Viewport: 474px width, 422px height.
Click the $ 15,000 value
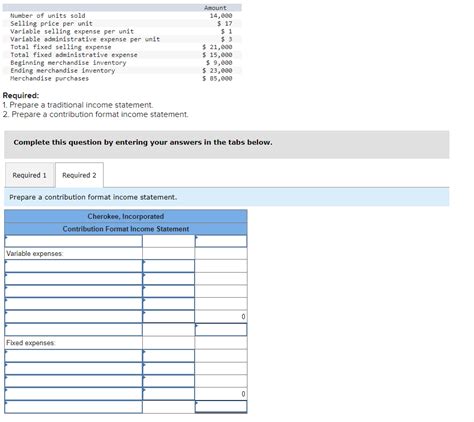pos(217,55)
